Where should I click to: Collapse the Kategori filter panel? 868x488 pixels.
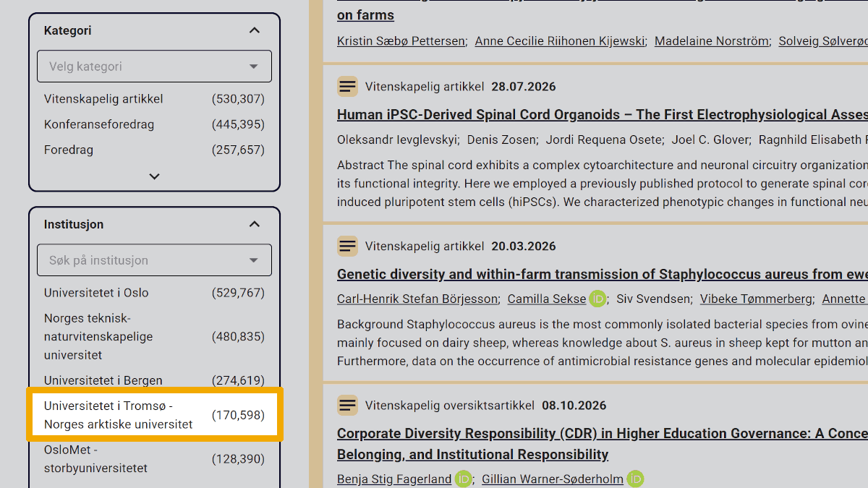(x=254, y=30)
